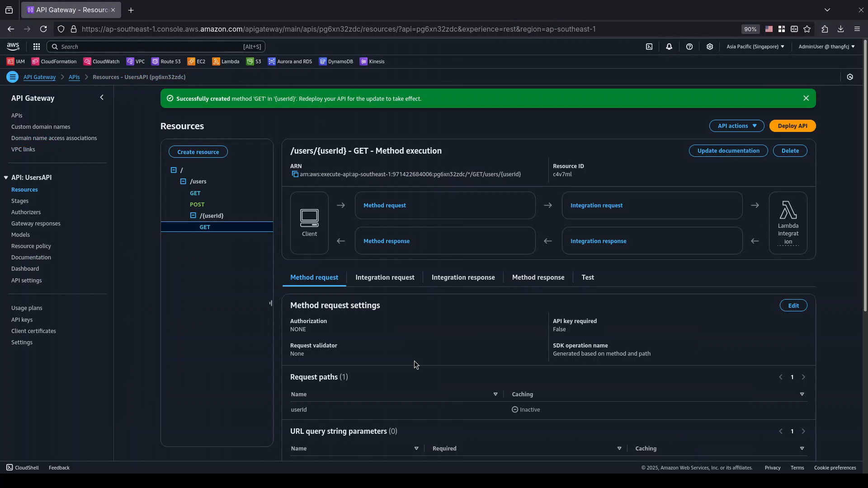The height and width of the screenshot is (488, 868).
Task: Open DynamoDB shortcut
Action: pos(336,61)
